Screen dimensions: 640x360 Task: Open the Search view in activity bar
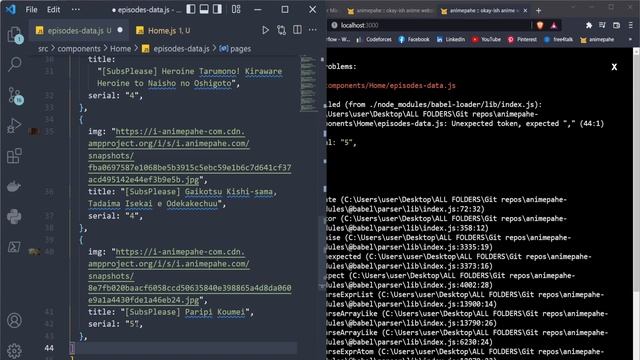click(15, 64)
